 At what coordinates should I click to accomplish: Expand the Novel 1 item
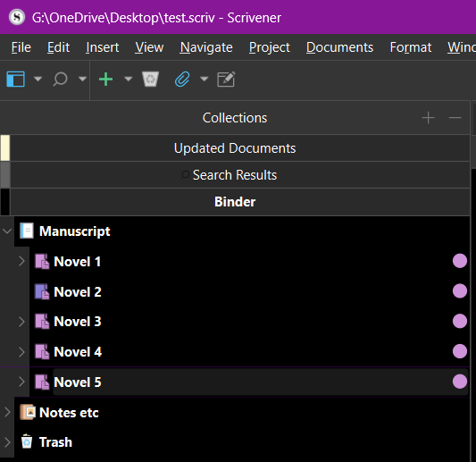click(x=21, y=261)
